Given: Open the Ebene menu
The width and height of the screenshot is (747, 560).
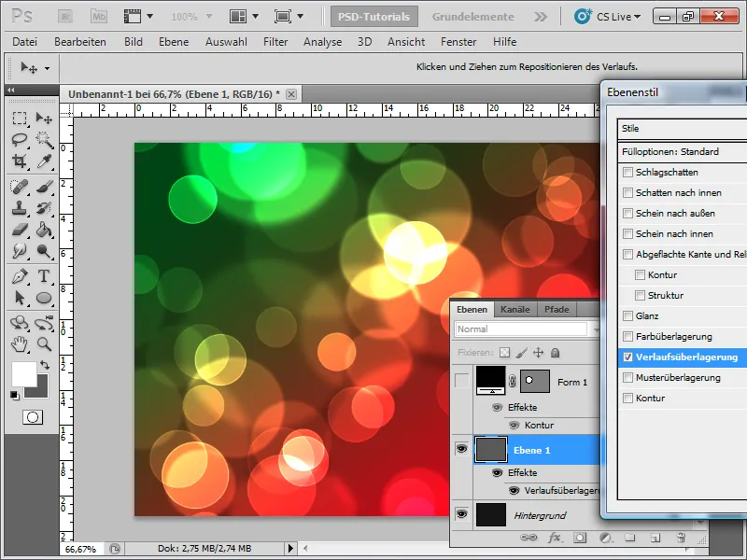Looking at the screenshot, I should point(174,42).
